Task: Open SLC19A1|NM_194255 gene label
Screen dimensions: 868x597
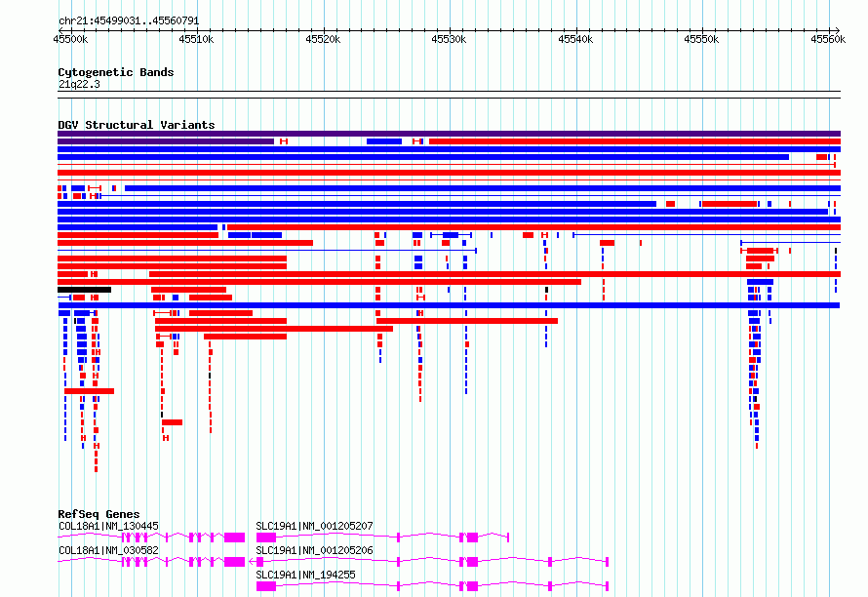Action: [305, 575]
